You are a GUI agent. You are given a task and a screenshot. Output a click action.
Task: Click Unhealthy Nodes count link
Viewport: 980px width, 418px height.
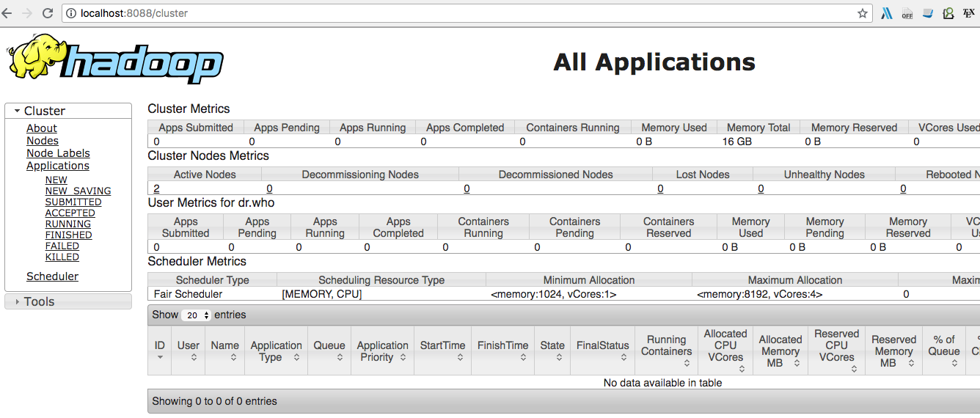(x=761, y=188)
